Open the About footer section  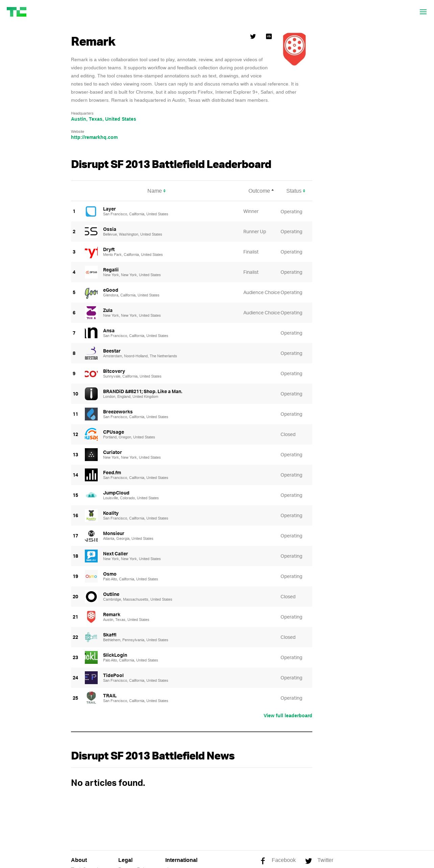pyautogui.click(x=79, y=860)
